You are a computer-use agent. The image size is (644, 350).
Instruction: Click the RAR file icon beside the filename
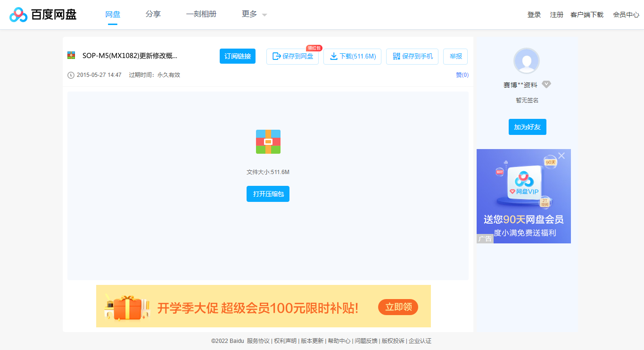click(x=72, y=55)
